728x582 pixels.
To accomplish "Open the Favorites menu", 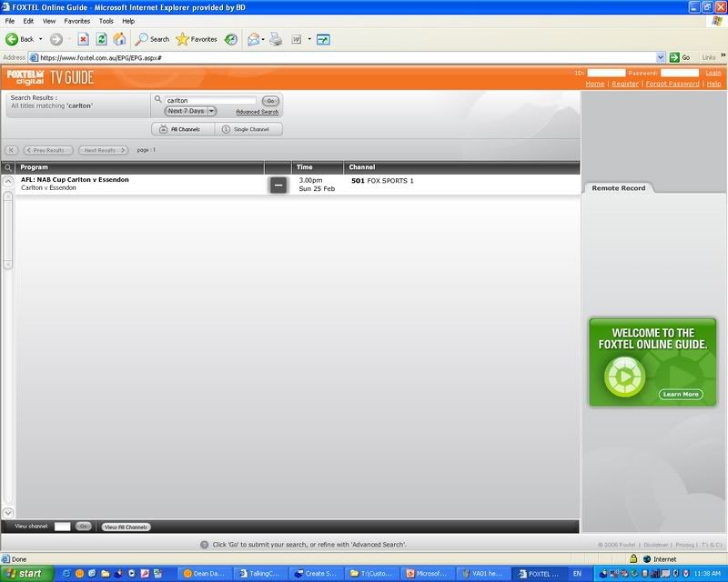I will point(77,21).
